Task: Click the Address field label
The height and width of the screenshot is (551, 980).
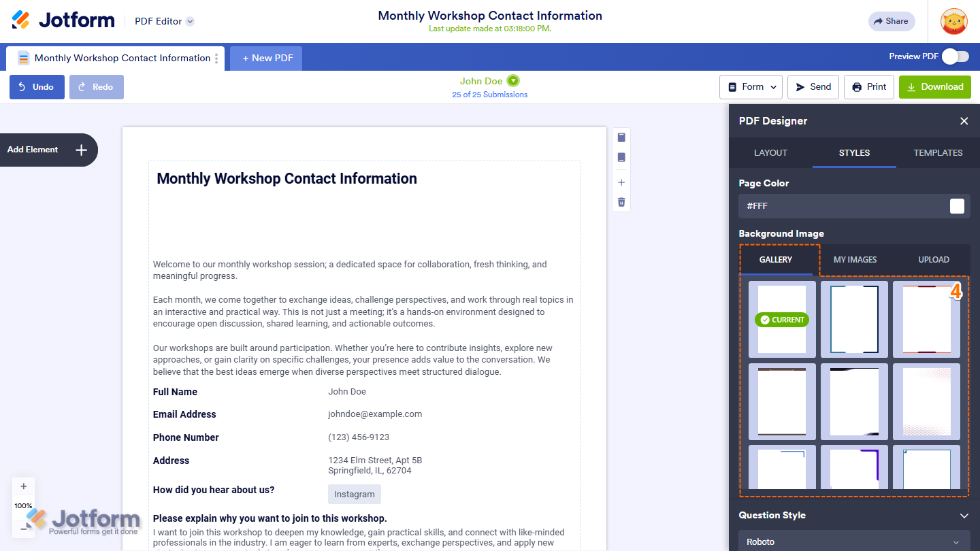Action: point(171,461)
